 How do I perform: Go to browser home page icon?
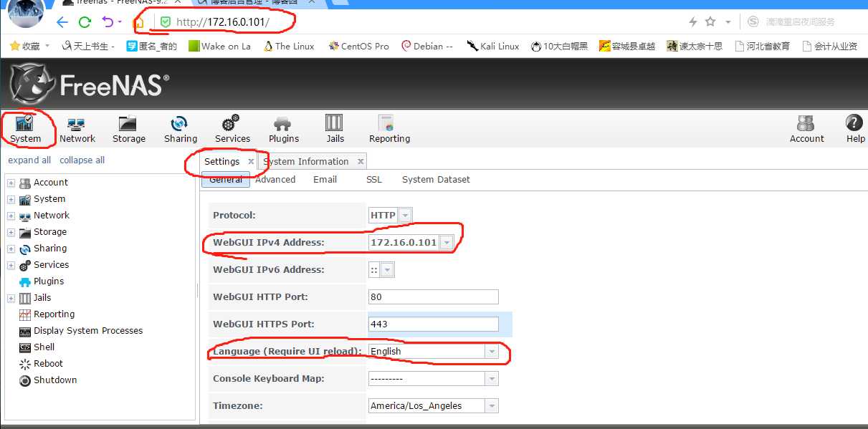[x=139, y=22]
